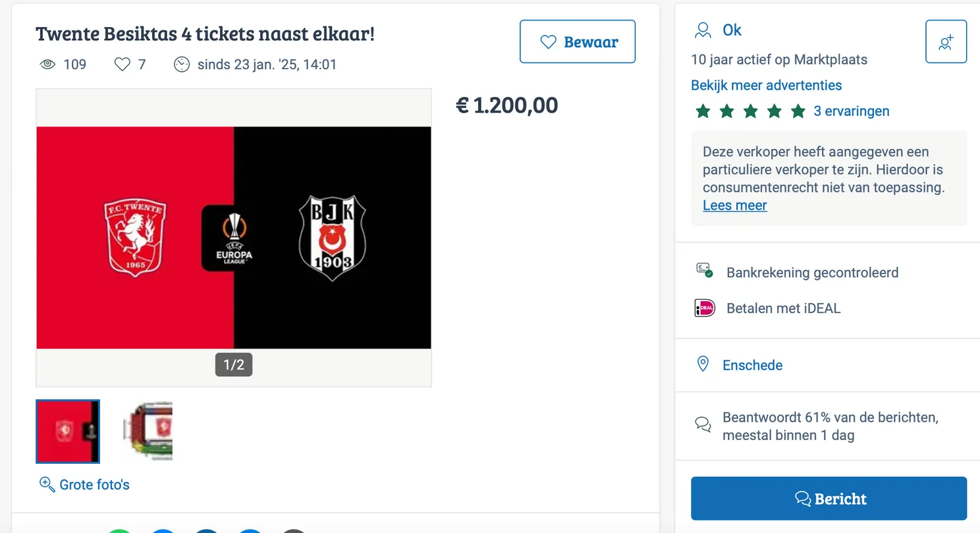Open Bekijk meer advertenties
The image size is (980, 533).
[x=766, y=85]
